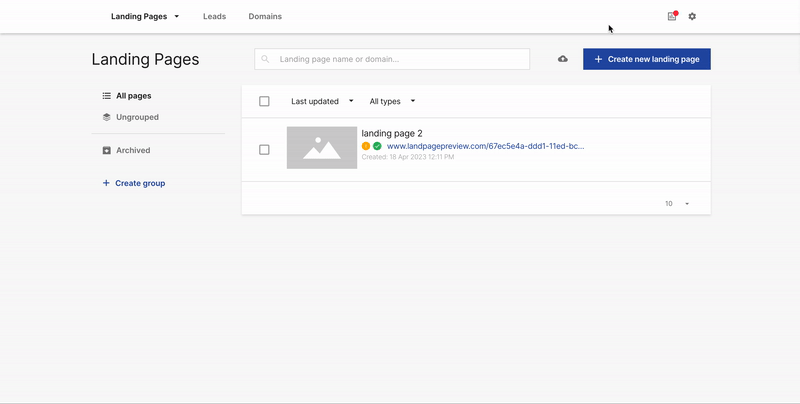Tick the select-all checkbox in list header
The image size is (800, 404).
[x=264, y=101]
